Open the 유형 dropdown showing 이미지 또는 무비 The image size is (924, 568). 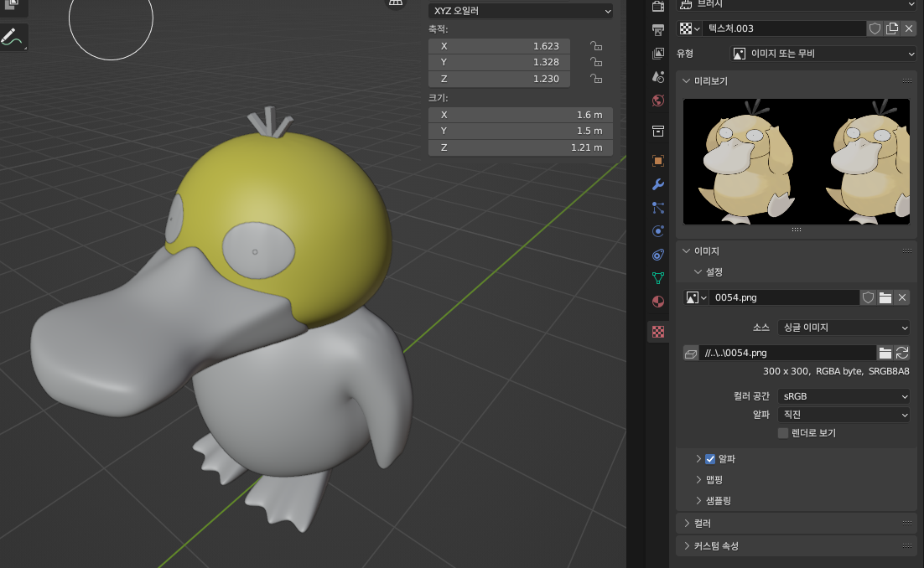[823, 54]
